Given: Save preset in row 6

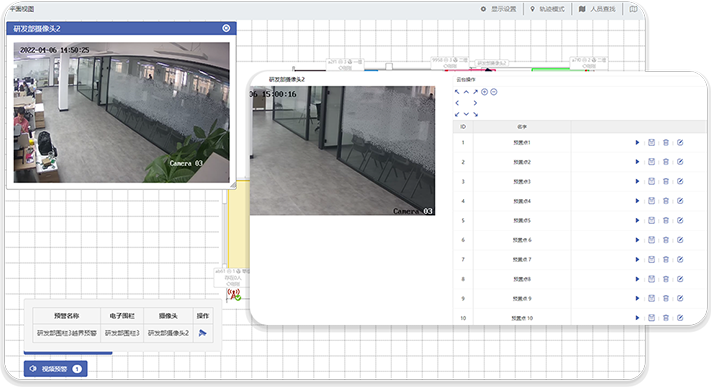Looking at the screenshot, I should pyautogui.click(x=652, y=240).
